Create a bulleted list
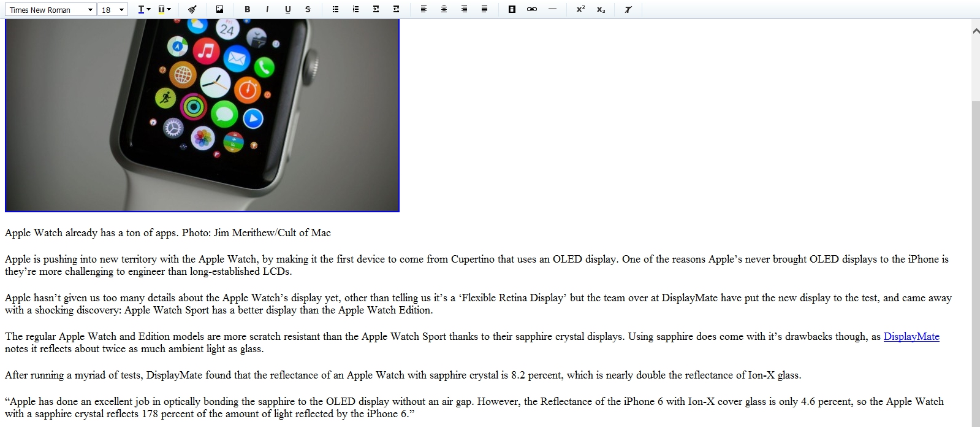Viewport: 980px width, 427px height. coord(335,9)
